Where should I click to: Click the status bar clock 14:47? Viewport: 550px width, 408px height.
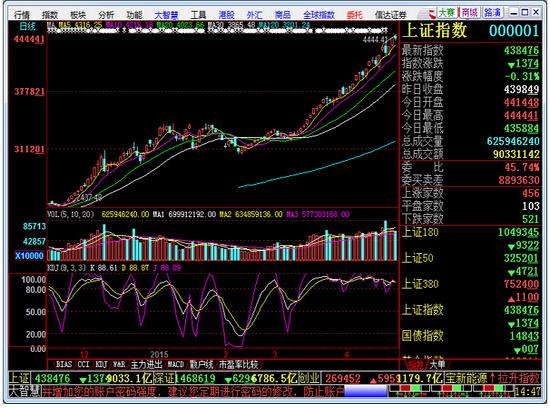[528, 391]
